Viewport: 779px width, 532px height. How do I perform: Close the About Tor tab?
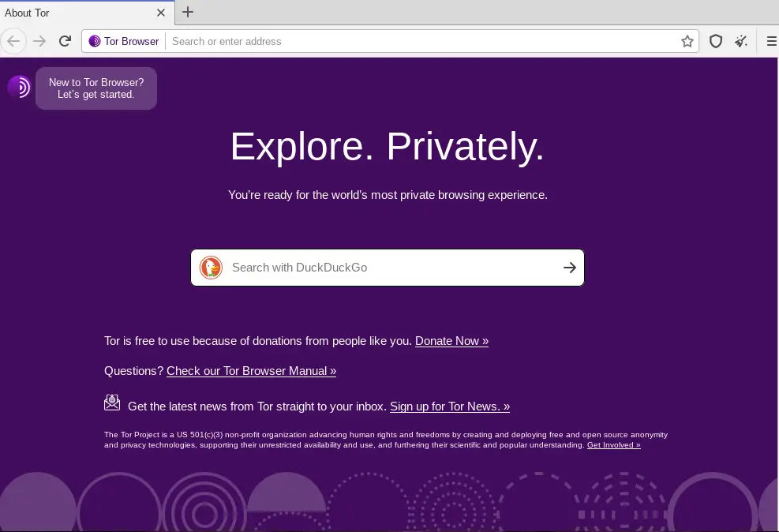(160, 13)
